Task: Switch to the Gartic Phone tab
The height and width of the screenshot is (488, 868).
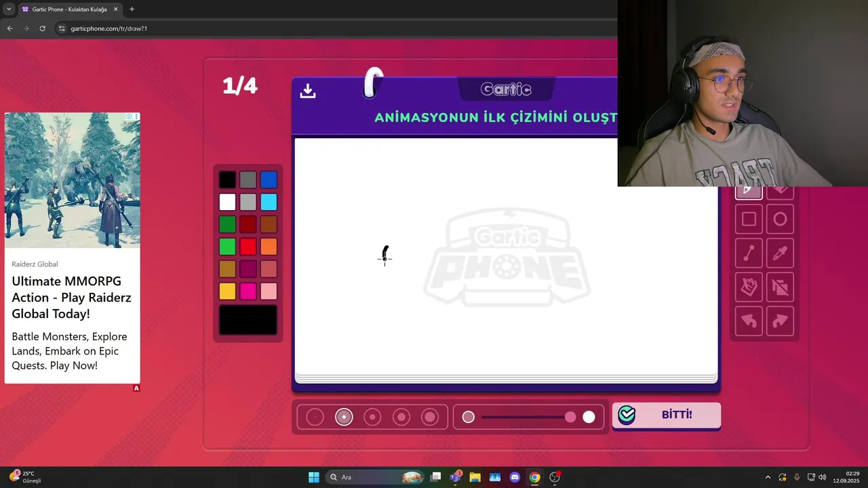Action: click(x=70, y=9)
